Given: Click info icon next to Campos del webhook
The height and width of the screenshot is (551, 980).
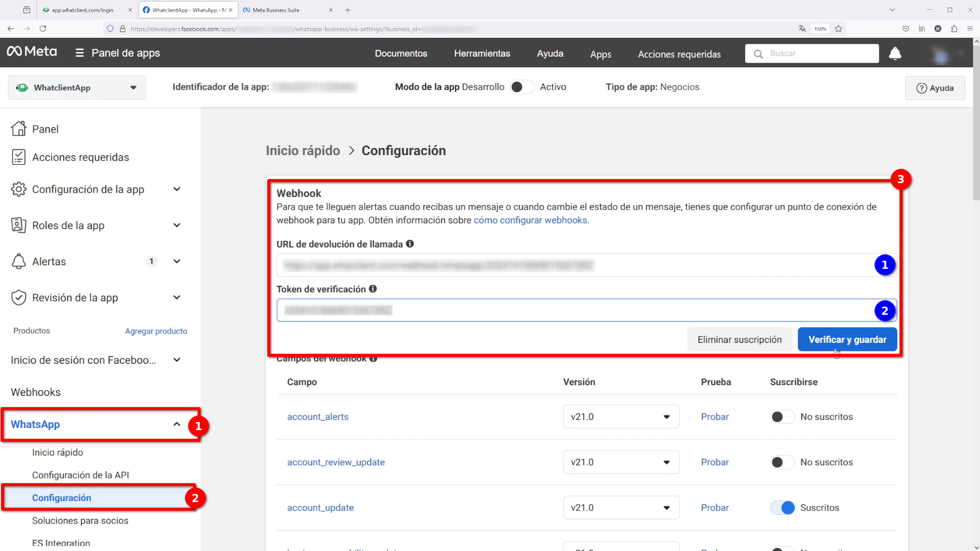Looking at the screenshot, I should 373,359.
